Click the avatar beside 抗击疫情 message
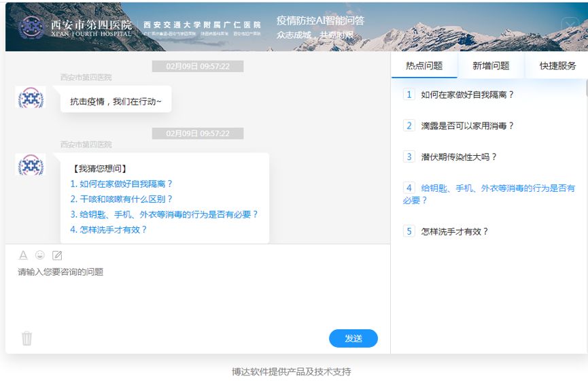 coord(31,97)
